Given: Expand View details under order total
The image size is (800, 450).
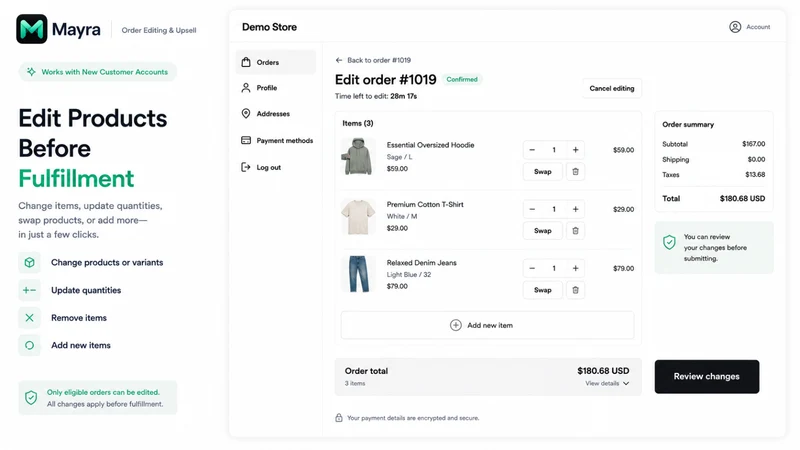Looking at the screenshot, I should coord(607,383).
